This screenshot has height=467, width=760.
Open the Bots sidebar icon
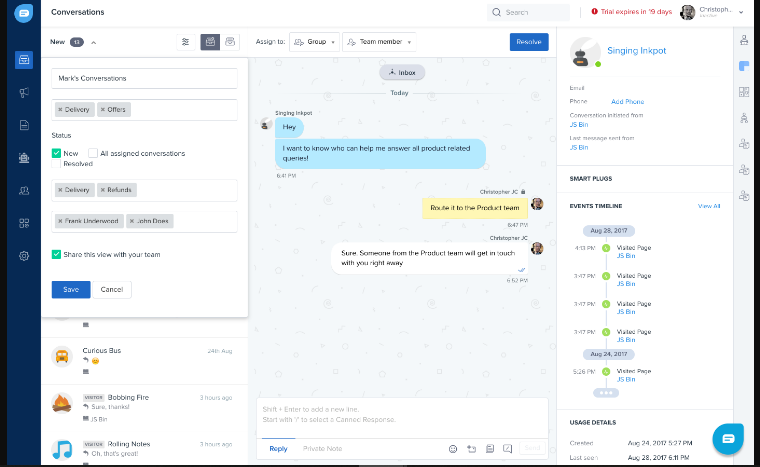(24, 158)
